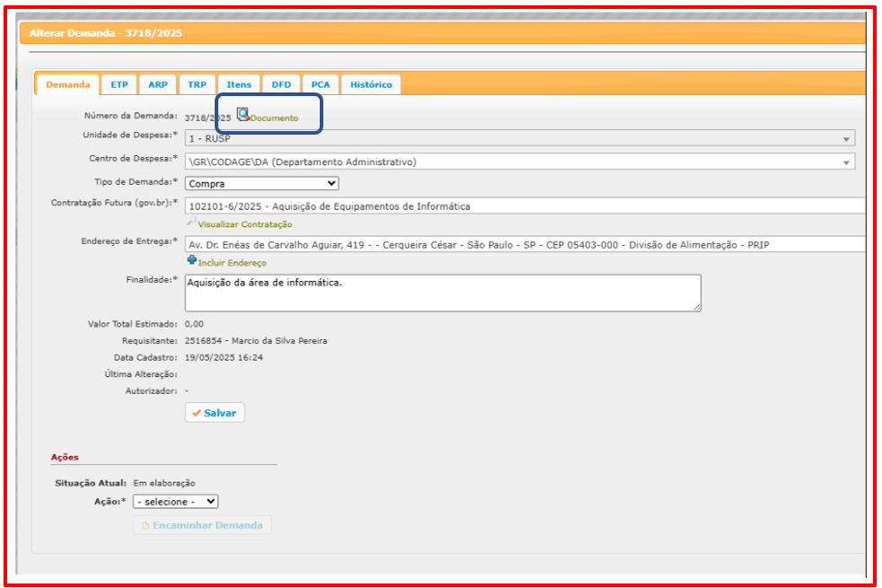View the Histórico tab
This screenshot has height=588, width=882.
point(371,84)
